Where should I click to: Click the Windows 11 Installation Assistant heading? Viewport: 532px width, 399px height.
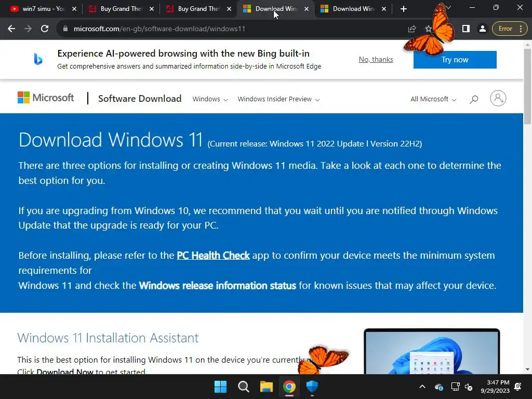tap(108, 338)
